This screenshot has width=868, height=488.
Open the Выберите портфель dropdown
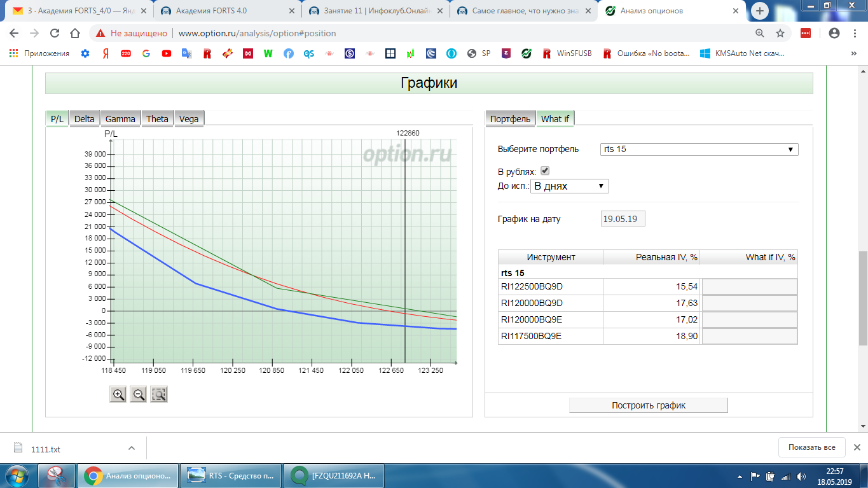(x=699, y=150)
